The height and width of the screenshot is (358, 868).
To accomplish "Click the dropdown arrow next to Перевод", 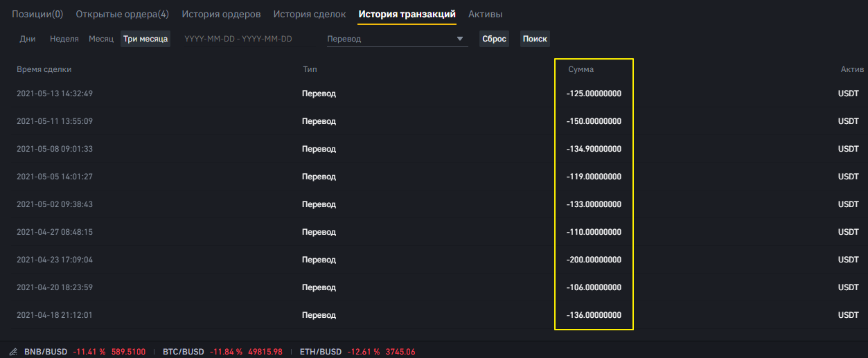I will click(x=460, y=39).
